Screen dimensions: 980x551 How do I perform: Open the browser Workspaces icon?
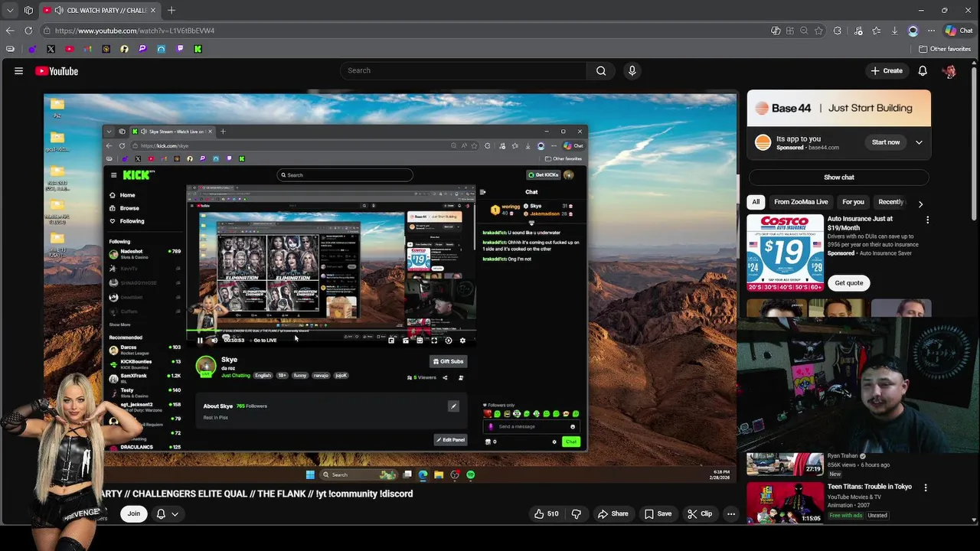point(28,10)
